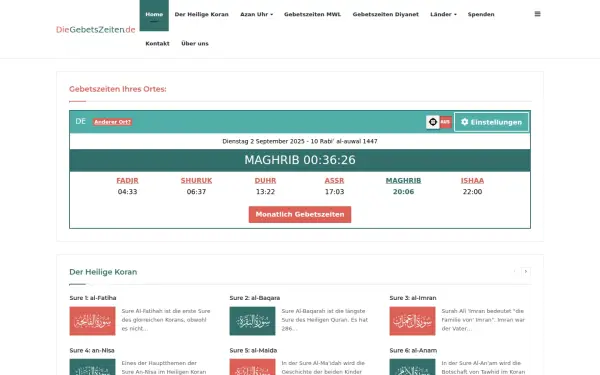This screenshot has height=375, width=600.
Task: Click the Gebetszeiten Ihres Ortes heading
Action: [x=117, y=89]
